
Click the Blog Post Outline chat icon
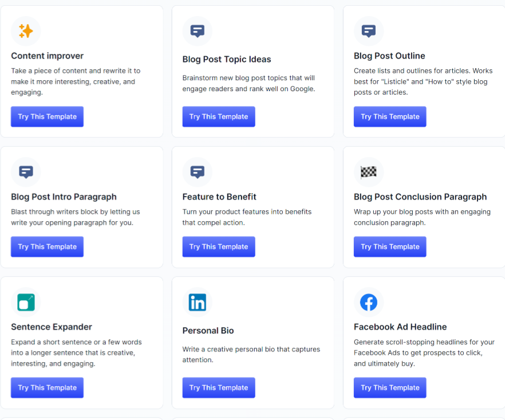(x=369, y=31)
